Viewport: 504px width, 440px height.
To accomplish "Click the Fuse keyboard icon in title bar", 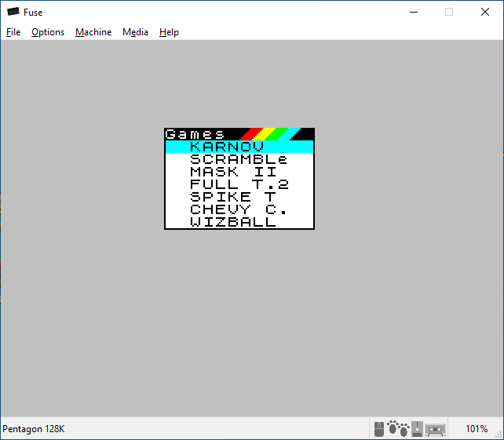I will (13, 12).
